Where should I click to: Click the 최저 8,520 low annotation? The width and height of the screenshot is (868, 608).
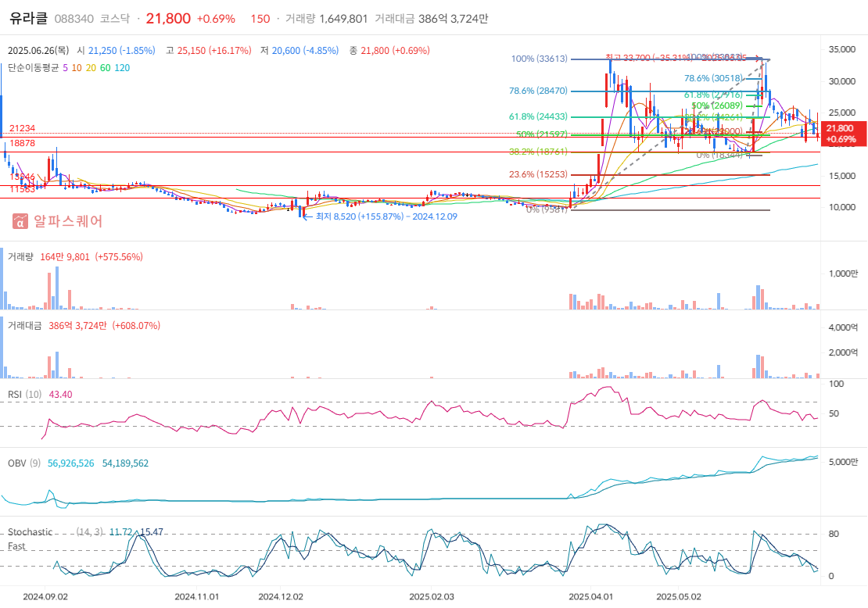386,216
